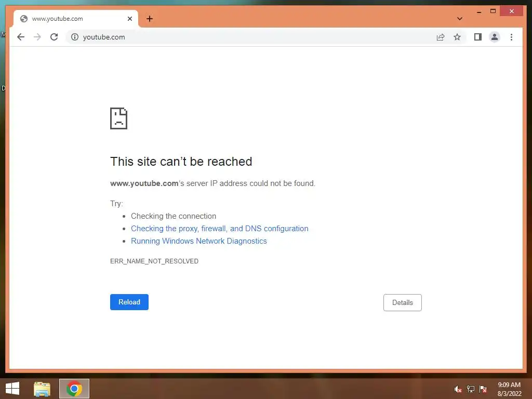The height and width of the screenshot is (399, 532).
Task: Click the forward navigation arrow
Action: point(37,37)
